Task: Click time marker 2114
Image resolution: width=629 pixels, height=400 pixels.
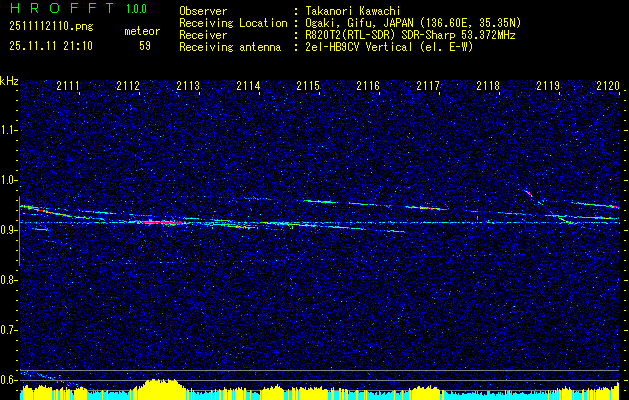Action: click(x=248, y=86)
